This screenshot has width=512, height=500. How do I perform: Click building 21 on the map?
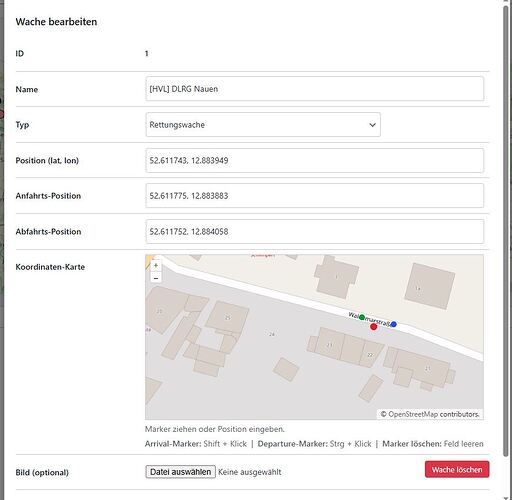(329, 344)
